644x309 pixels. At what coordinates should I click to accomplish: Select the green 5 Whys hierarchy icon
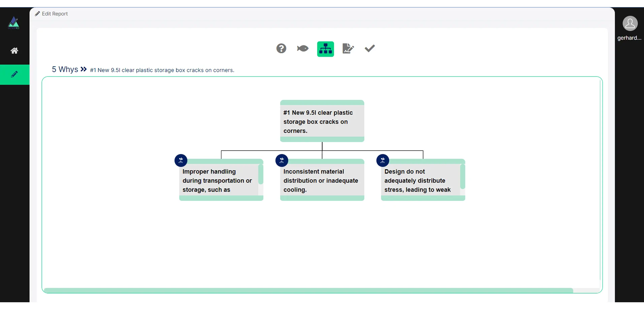point(325,49)
